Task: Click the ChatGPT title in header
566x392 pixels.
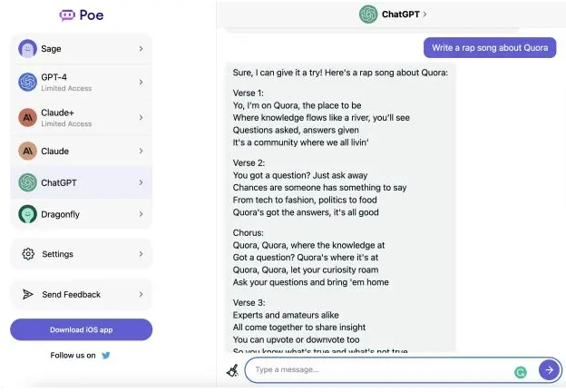Action: pyautogui.click(x=401, y=15)
